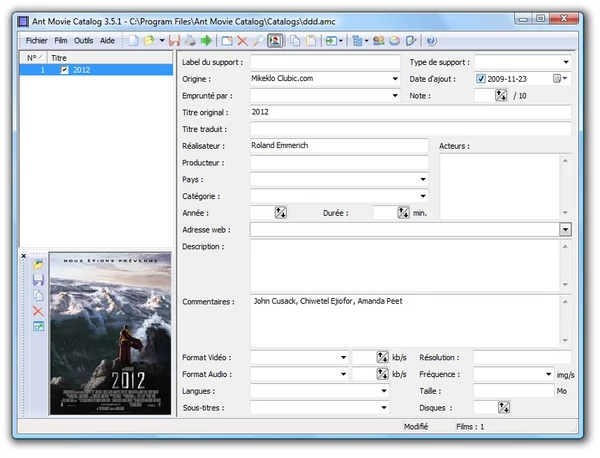Click the down arrow of the Description scrollbar
The height and width of the screenshot is (458, 600).
[565, 285]
